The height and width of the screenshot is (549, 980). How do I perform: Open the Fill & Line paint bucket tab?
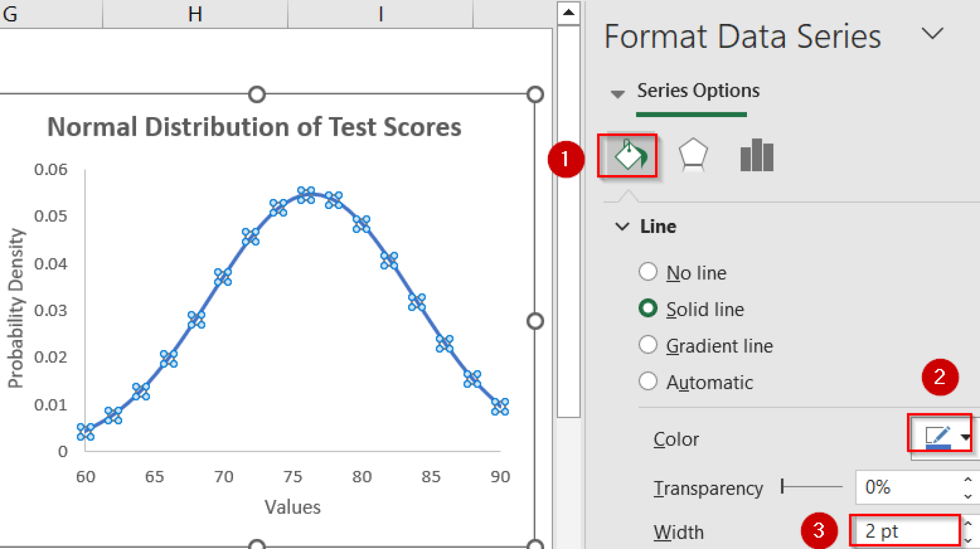(x=628, y=155)
